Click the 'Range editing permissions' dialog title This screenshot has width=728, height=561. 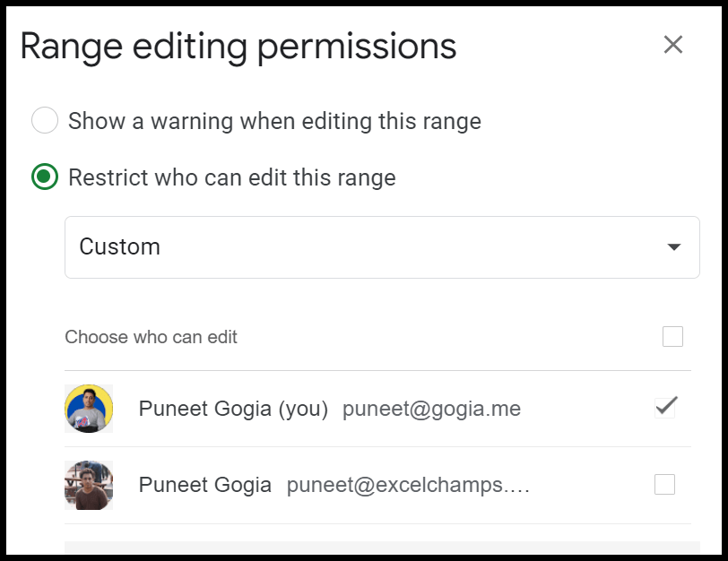[x=238, y=47]
